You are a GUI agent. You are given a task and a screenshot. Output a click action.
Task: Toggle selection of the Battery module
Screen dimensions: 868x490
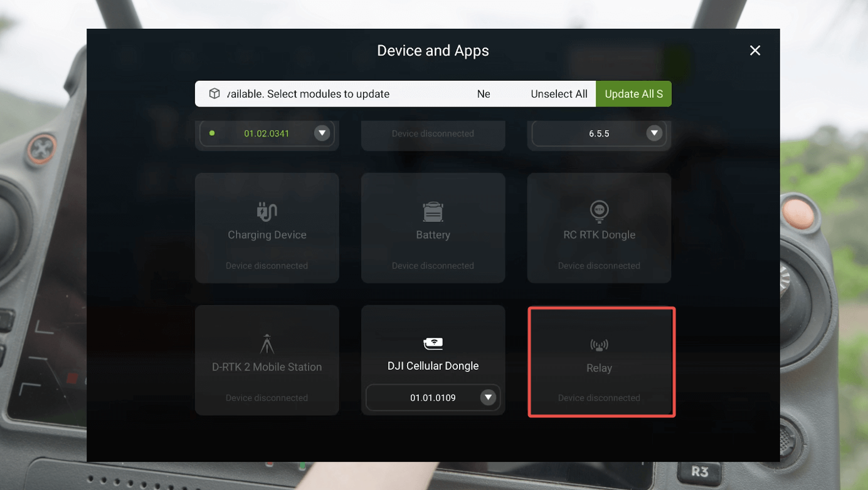coord(433,227)
